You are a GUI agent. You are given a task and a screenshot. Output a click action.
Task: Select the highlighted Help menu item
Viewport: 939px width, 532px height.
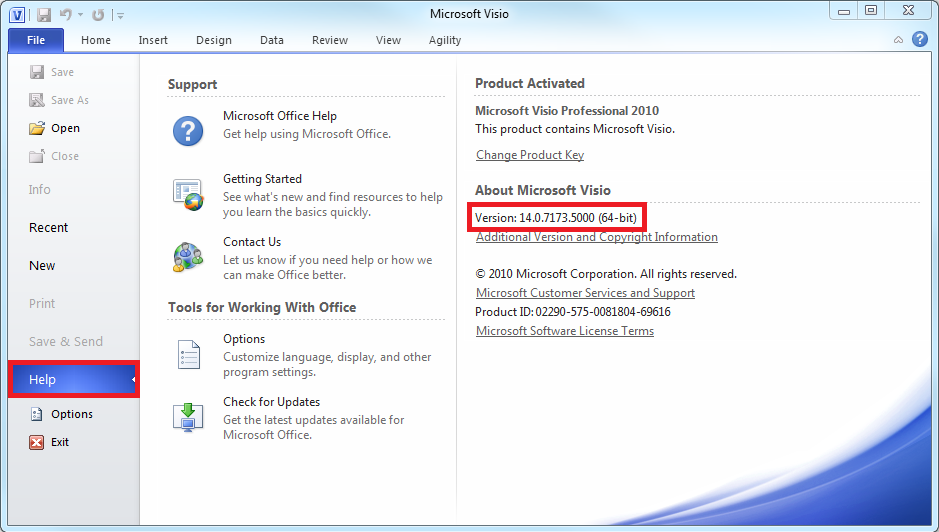74,379
